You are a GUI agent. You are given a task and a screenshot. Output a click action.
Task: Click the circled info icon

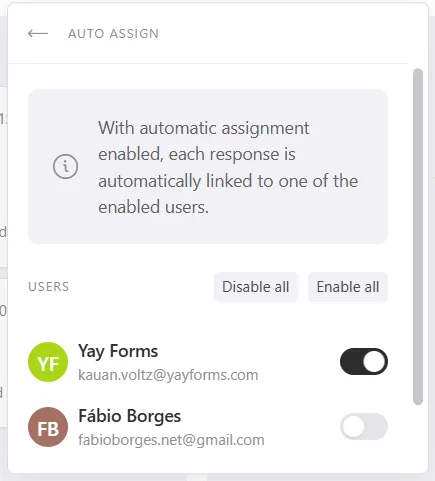[x=65, y=166]
